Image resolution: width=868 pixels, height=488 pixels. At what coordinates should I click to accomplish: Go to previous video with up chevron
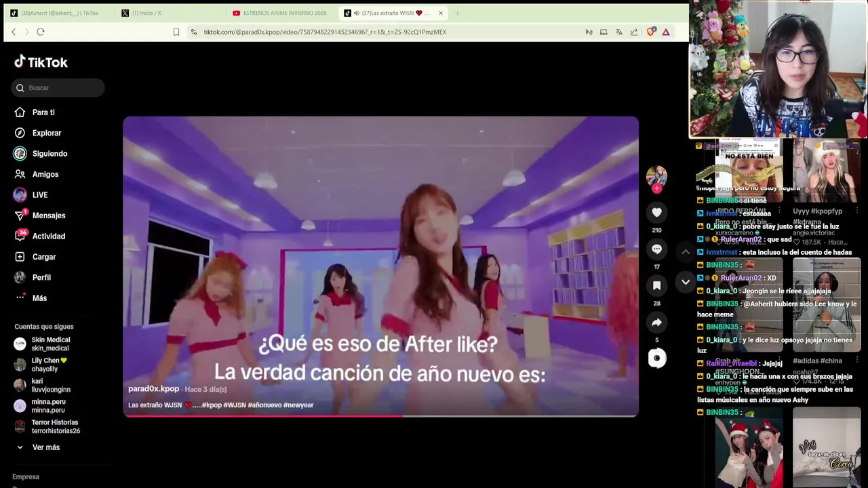click(686, 251)
